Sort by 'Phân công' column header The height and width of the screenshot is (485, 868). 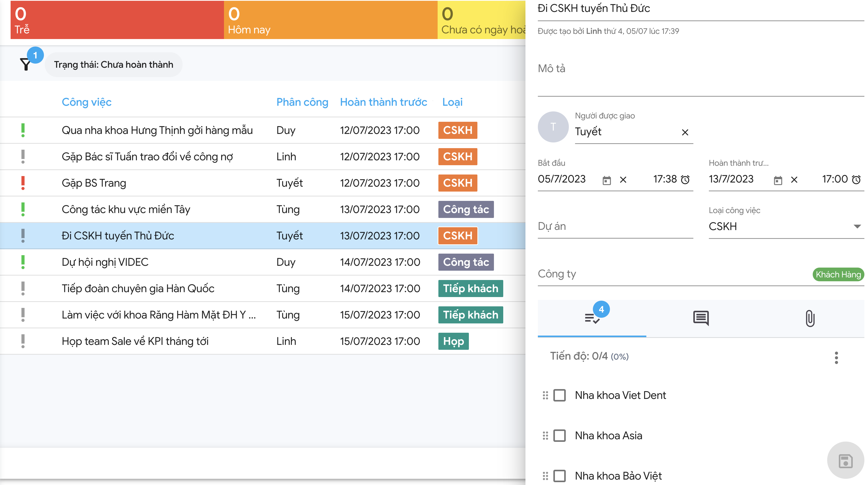302,102
